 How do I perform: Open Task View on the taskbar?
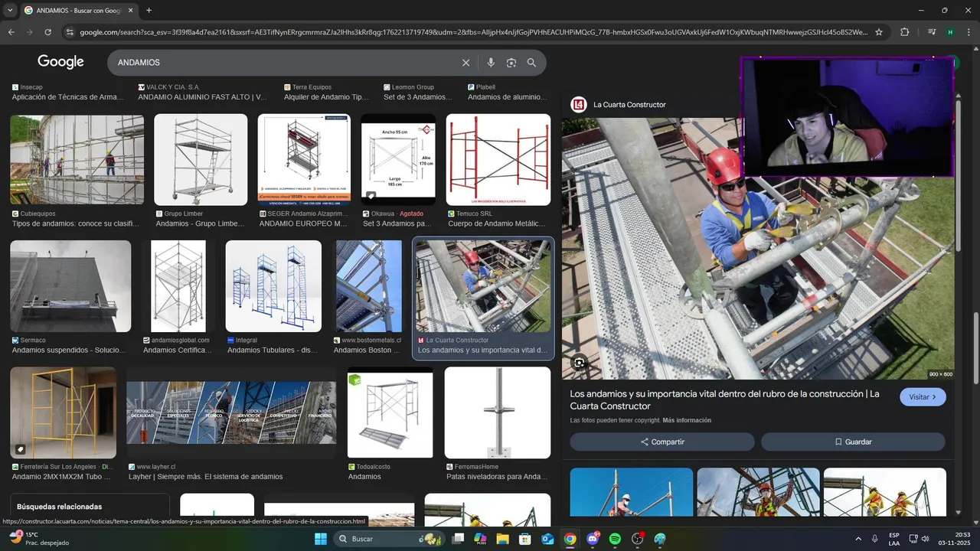click(458, 539)
